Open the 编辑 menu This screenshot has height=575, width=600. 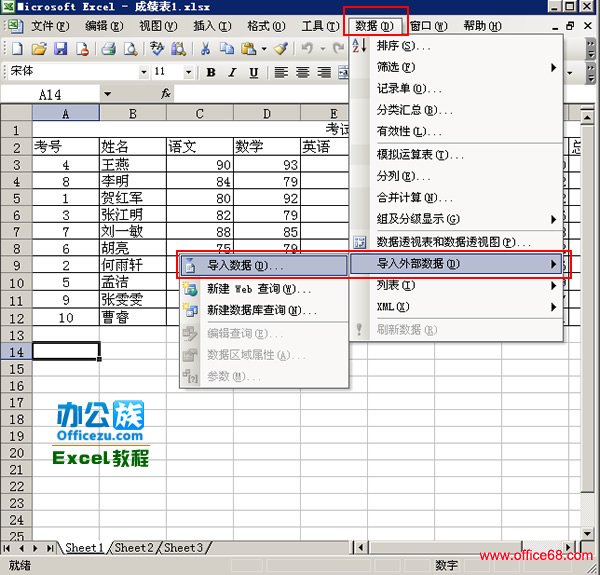[104, 26]
